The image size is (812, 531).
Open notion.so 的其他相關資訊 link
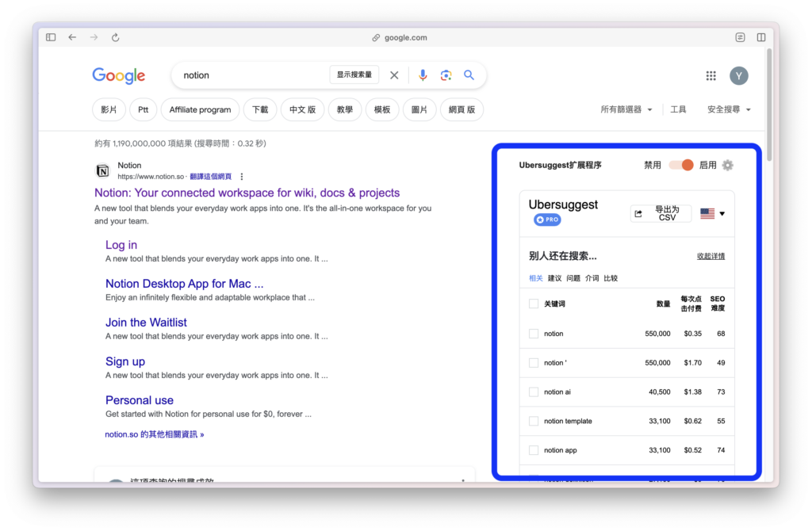pyautogui.click(x=155, y=434)
